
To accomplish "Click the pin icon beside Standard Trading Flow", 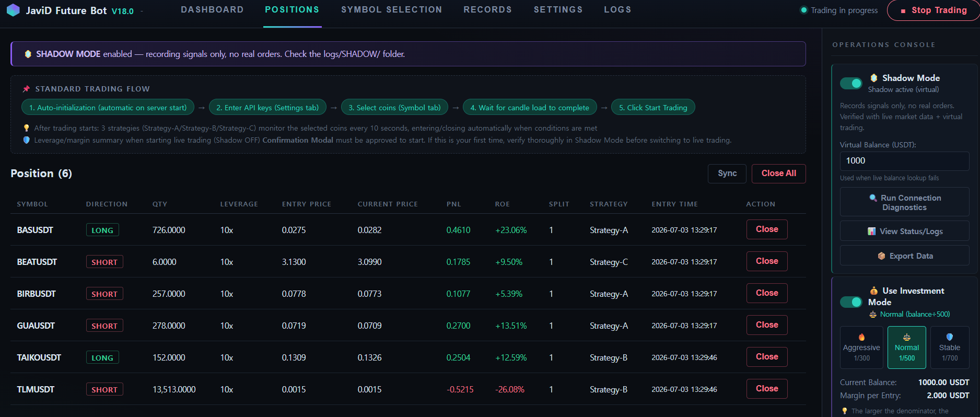I will (x=26, y=89).
